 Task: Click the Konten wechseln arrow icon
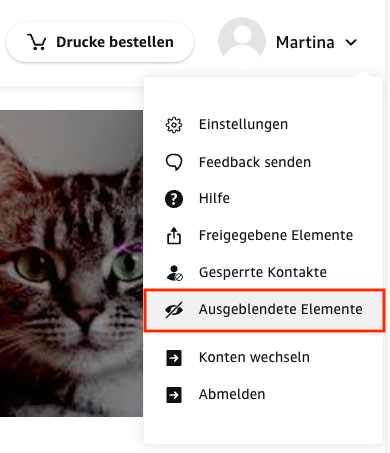tap(174, 358)
